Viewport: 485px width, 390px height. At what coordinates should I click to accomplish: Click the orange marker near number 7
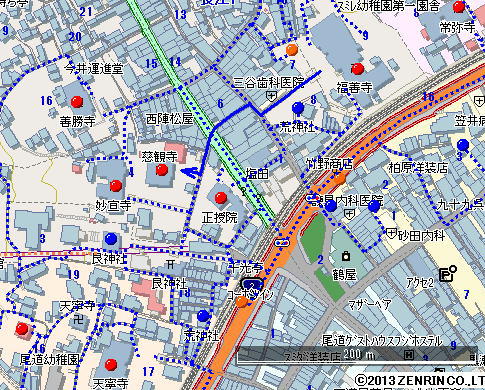(292, 50)
